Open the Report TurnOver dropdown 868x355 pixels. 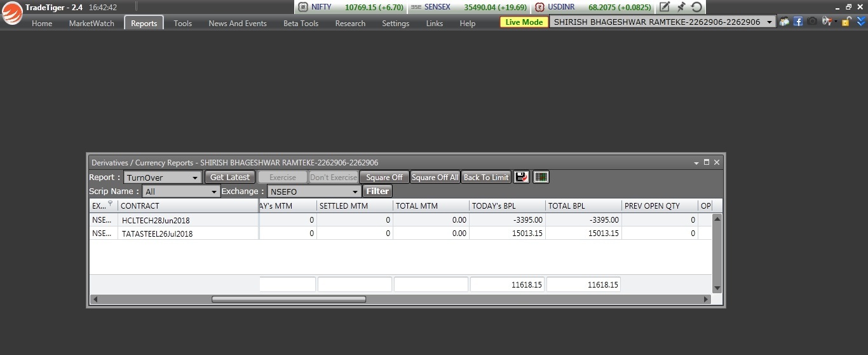[163, 177]
